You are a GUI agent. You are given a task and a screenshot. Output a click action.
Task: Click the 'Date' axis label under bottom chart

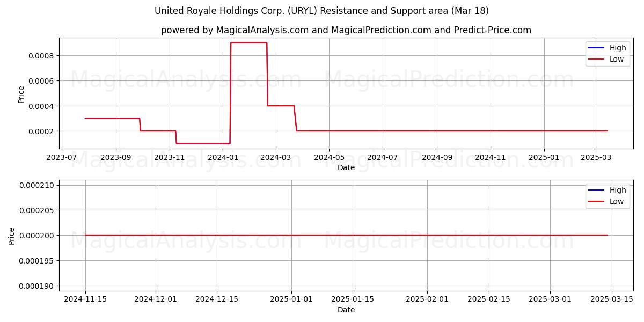[x=346, y=310]
